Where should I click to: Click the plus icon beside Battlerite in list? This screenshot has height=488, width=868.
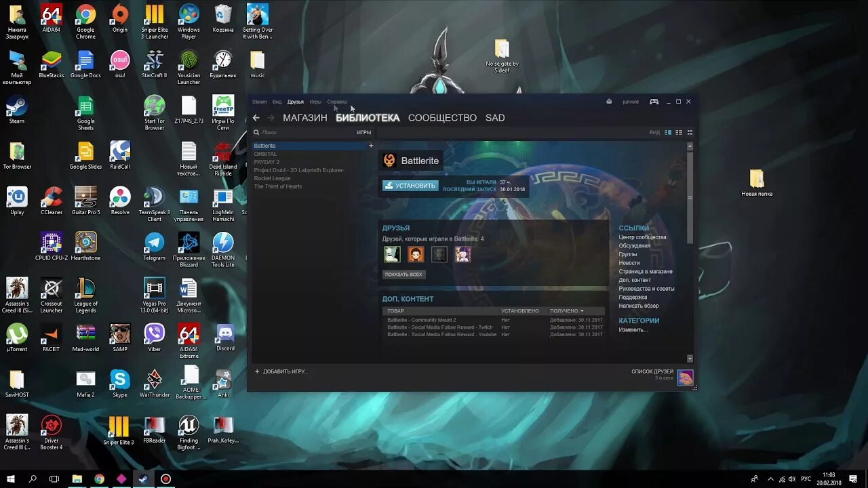point(370,146)
